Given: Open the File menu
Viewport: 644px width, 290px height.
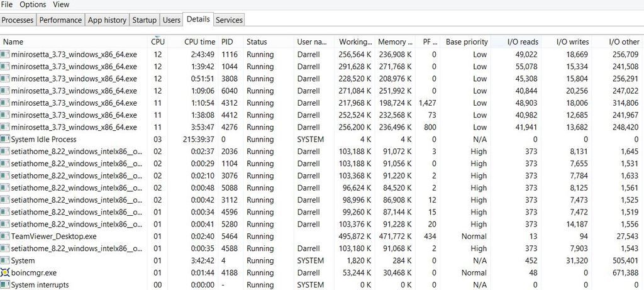Looking at the screenshot, I should 7,4.
